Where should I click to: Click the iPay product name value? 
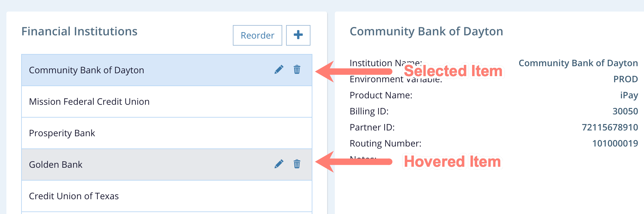629,95
